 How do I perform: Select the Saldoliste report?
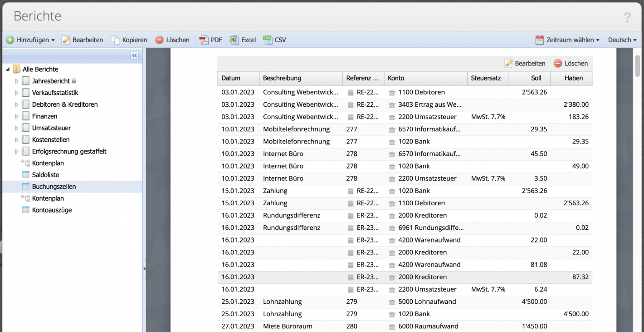[47, 174]
